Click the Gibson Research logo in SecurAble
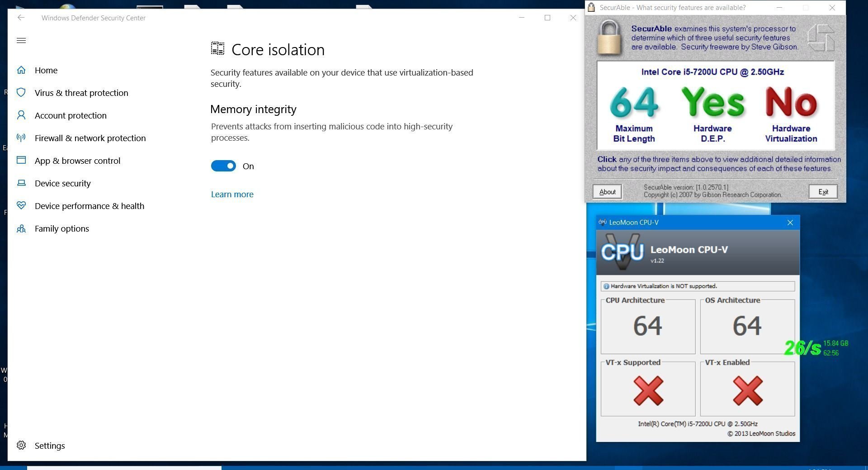The width and height of the screenshot is (868, 470). pos(821,38)
